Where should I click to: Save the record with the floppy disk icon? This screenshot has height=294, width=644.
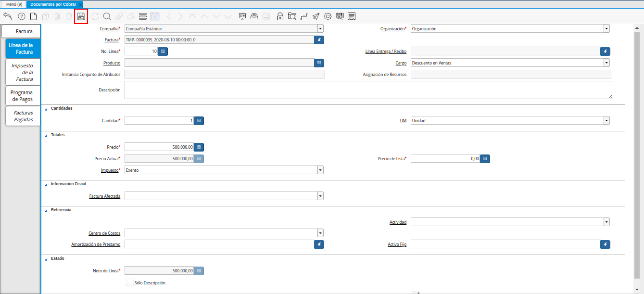[81, 16]
